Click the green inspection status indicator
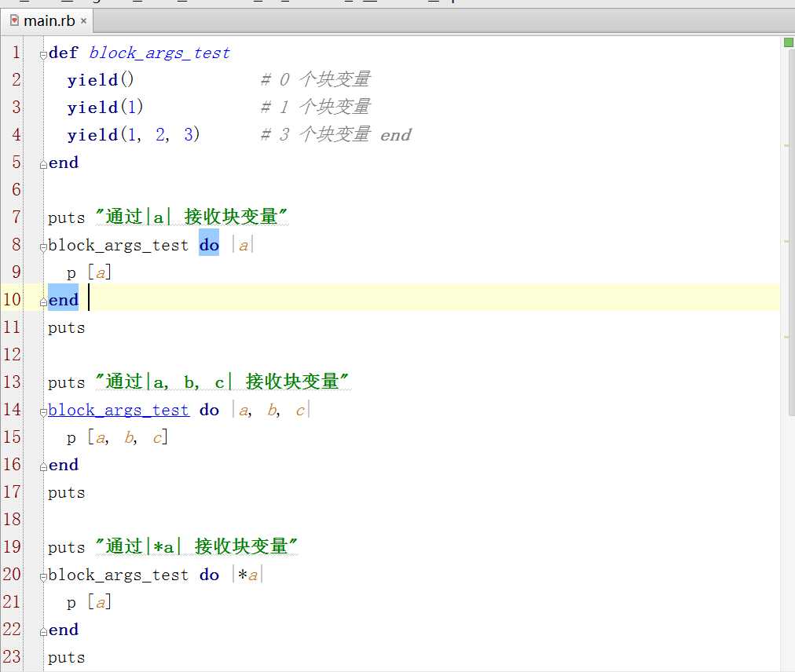Screen dimensions: 795x672 [789, 42]
